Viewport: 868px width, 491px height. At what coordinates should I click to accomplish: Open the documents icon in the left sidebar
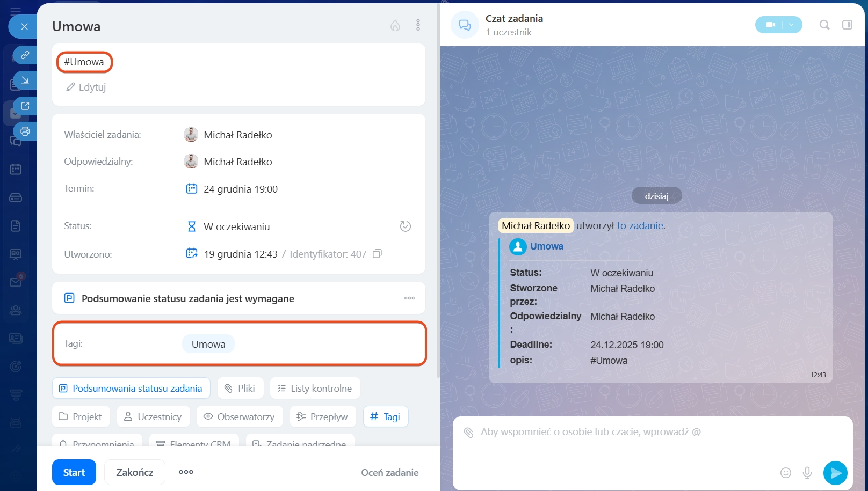click(16, 226)
